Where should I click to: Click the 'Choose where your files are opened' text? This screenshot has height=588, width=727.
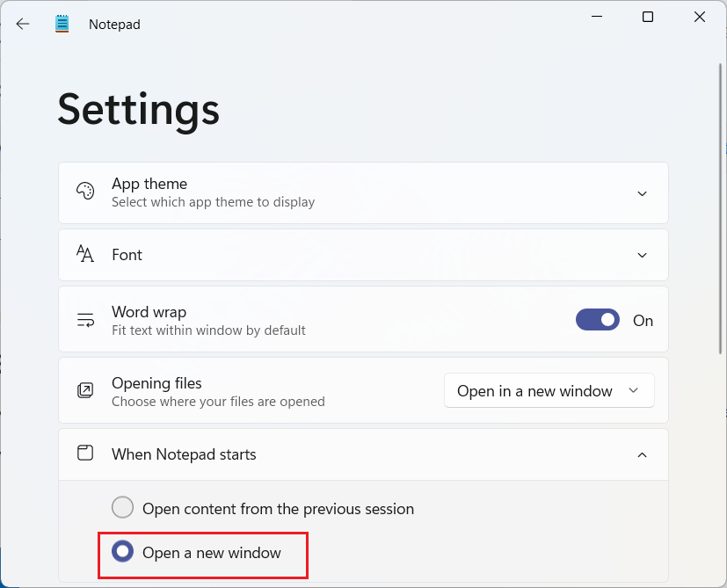(218, 402)
